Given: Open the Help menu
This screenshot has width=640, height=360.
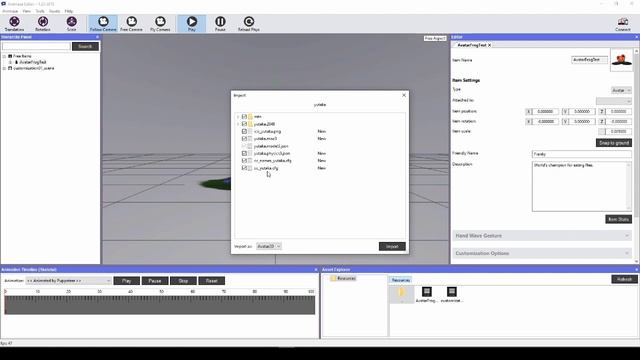Looking at the screenshot, I should [69, 11].
